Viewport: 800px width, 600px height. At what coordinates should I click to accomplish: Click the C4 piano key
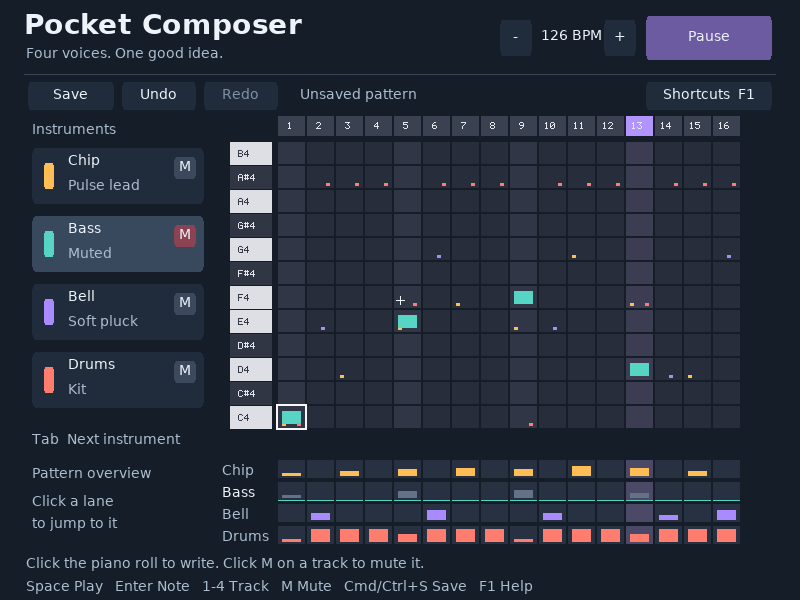(251, 417)
